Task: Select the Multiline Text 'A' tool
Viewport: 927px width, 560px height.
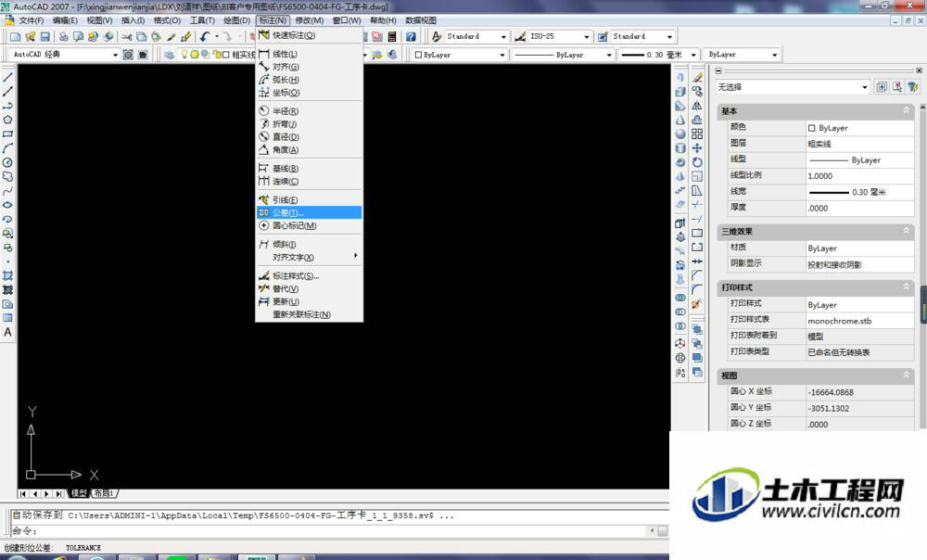Action: click(x=7, y=332)
